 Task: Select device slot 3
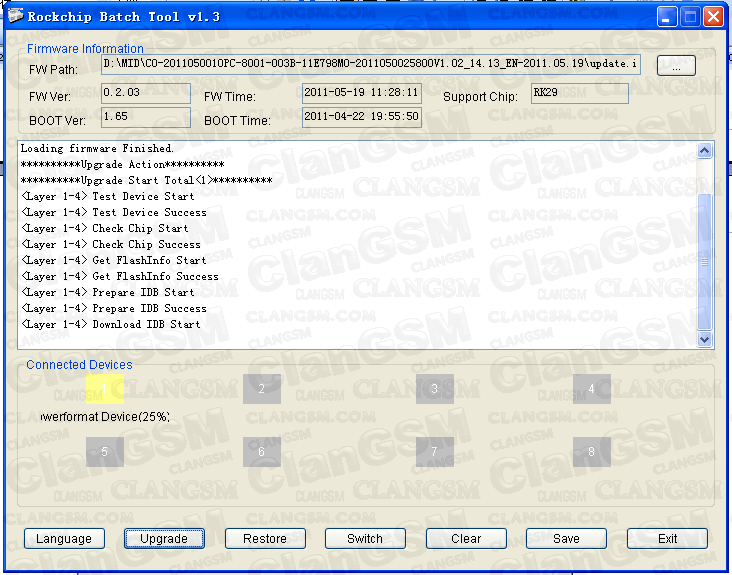coord(435,388)
